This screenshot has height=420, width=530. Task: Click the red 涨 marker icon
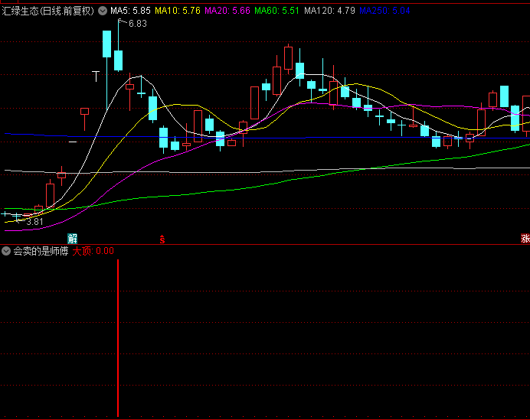point(525,239)
